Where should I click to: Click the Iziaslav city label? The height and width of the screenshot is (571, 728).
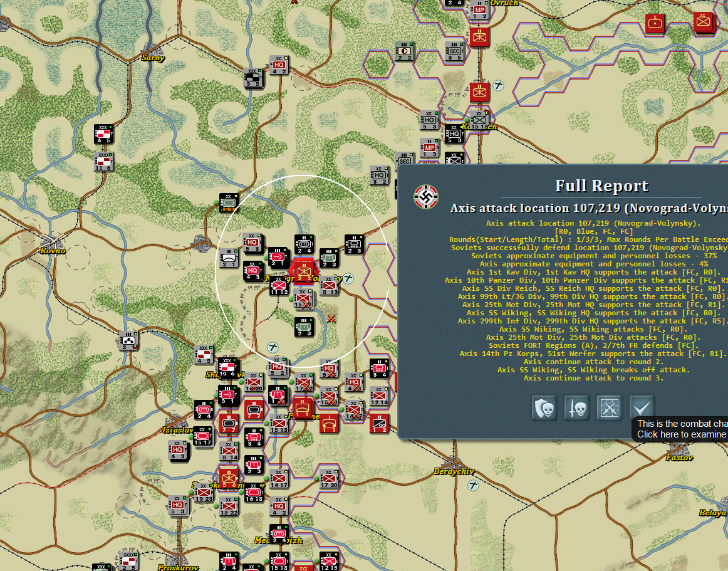[x=178, y=430]
